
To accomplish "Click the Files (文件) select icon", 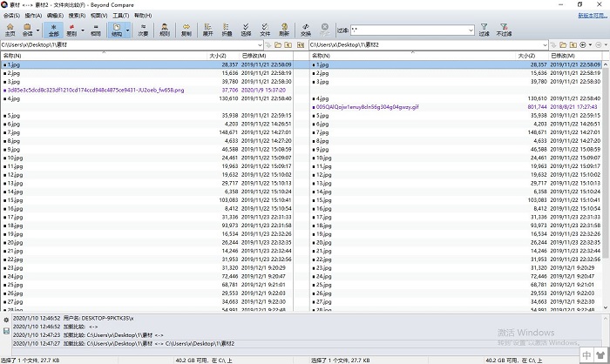I will (265, 30).
